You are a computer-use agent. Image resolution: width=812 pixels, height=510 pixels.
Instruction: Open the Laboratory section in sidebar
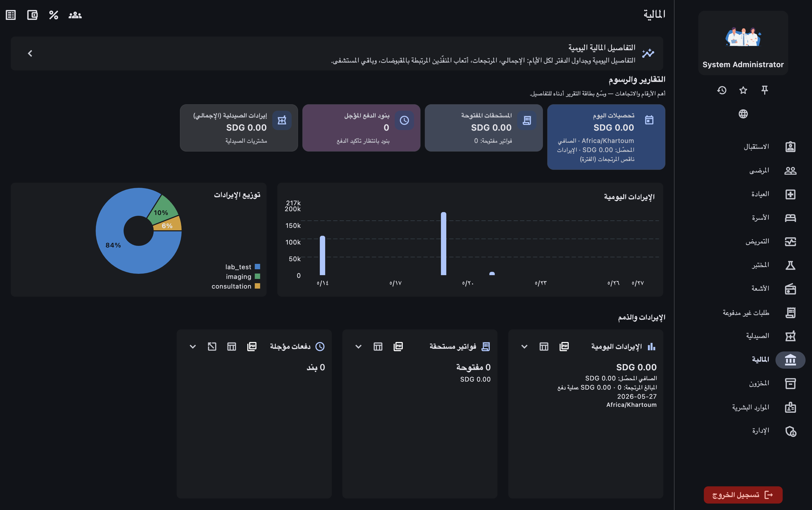[771, 265]
